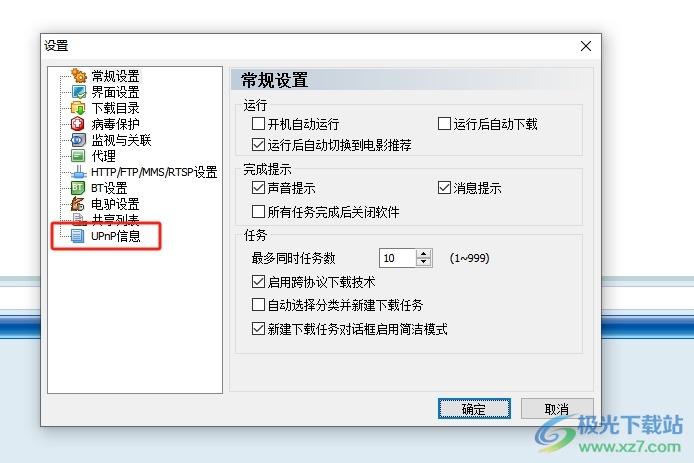Focus the 最多同时任务数 number field
This screenshot has width=694, height=463.
pyautogui.click(x=397, y=258)
